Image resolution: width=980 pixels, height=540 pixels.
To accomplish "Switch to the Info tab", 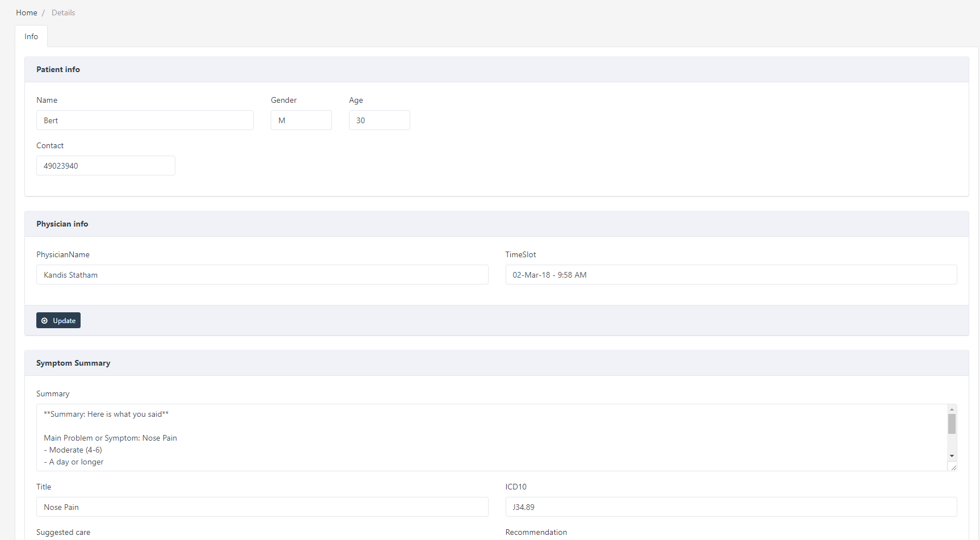I will coord(31,36).
